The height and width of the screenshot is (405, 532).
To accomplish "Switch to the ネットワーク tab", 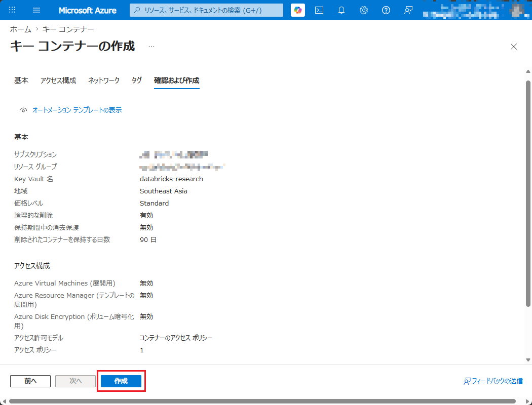I will [x=104, y=80].
